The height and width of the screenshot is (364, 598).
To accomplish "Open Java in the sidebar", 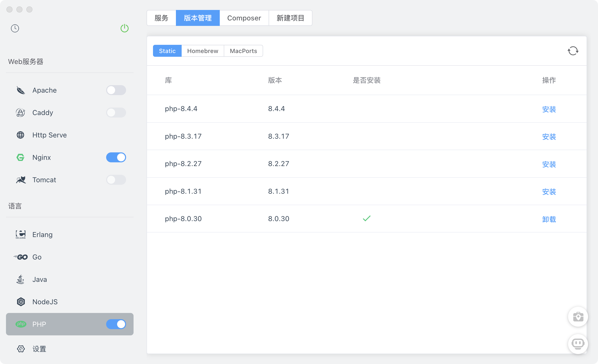I will point(39,279).
